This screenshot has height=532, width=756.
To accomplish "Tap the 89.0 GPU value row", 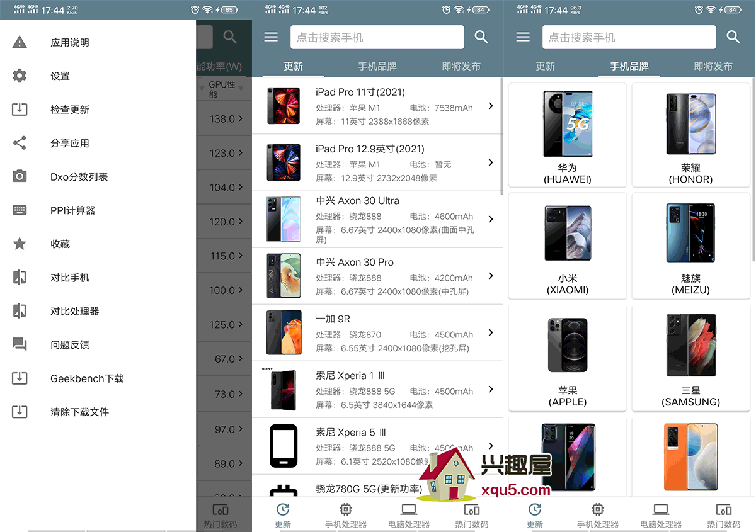I will click(224, 463).
